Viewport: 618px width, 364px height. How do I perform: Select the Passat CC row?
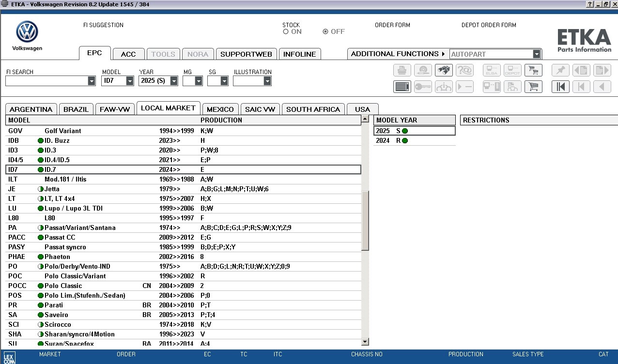183,237
